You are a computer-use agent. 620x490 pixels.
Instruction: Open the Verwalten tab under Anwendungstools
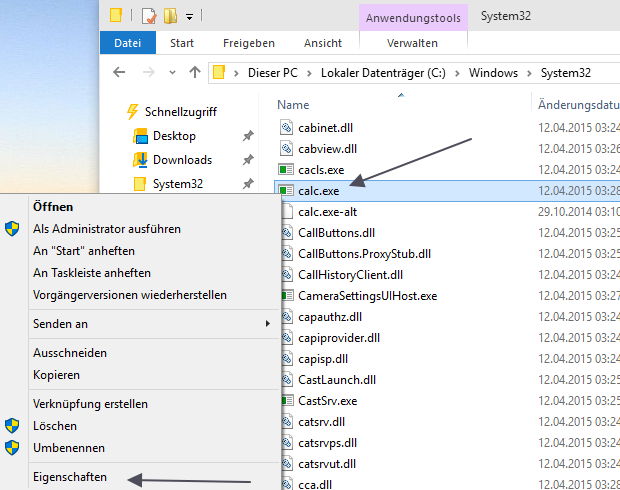[x=412, y=43]
